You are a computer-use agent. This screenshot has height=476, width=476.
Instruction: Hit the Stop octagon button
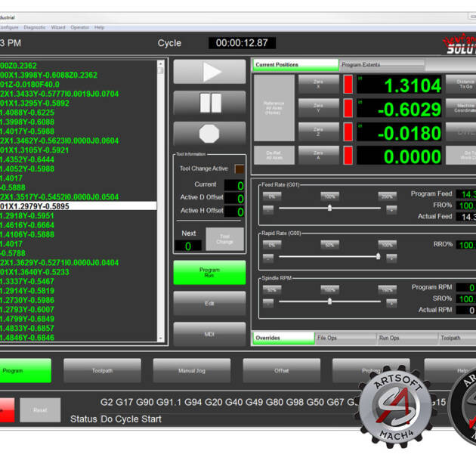tap(209, 134)
